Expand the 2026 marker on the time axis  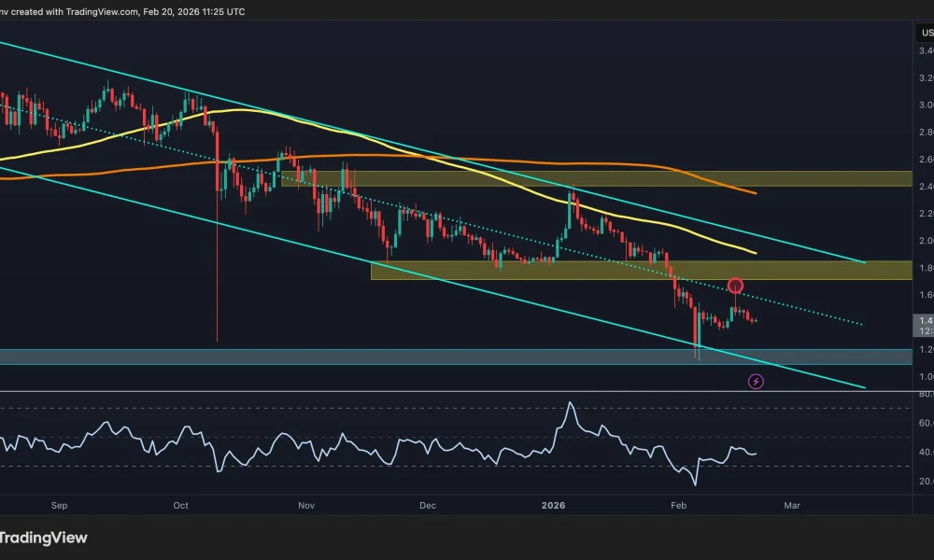(x=551, y=505)
